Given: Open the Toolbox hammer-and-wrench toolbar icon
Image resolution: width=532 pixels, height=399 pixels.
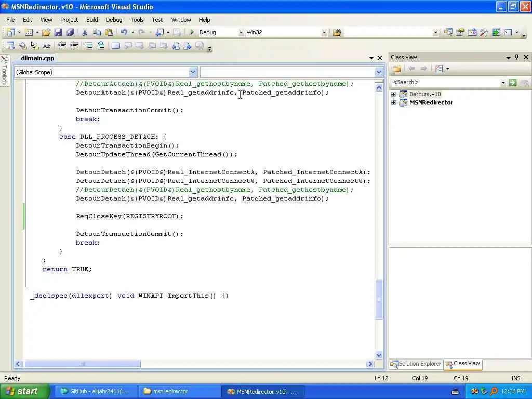Looking at the screenshot, I should 484,32.
